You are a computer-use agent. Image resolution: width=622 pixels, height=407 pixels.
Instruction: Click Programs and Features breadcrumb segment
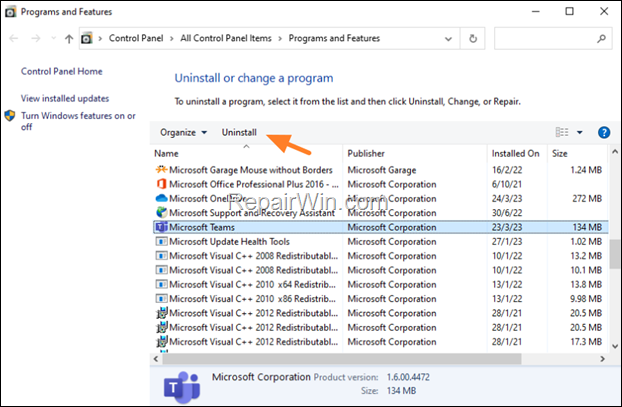334,38
